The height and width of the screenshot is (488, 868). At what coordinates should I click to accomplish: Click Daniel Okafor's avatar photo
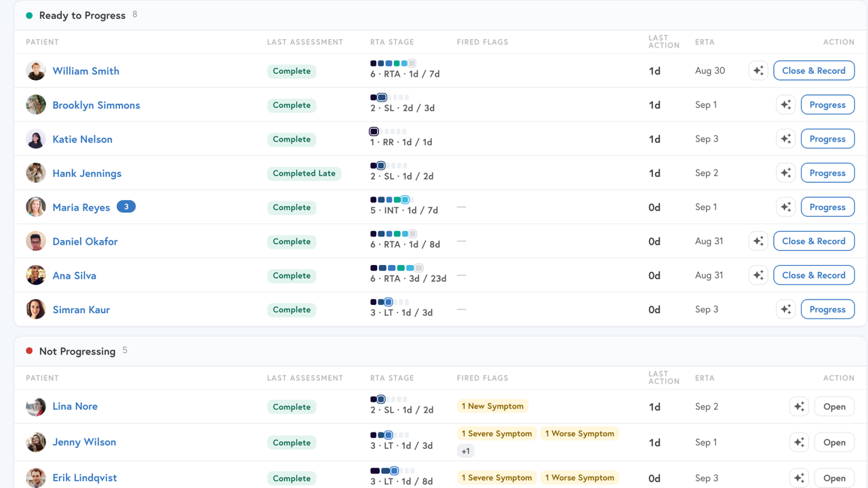[36, 241]
